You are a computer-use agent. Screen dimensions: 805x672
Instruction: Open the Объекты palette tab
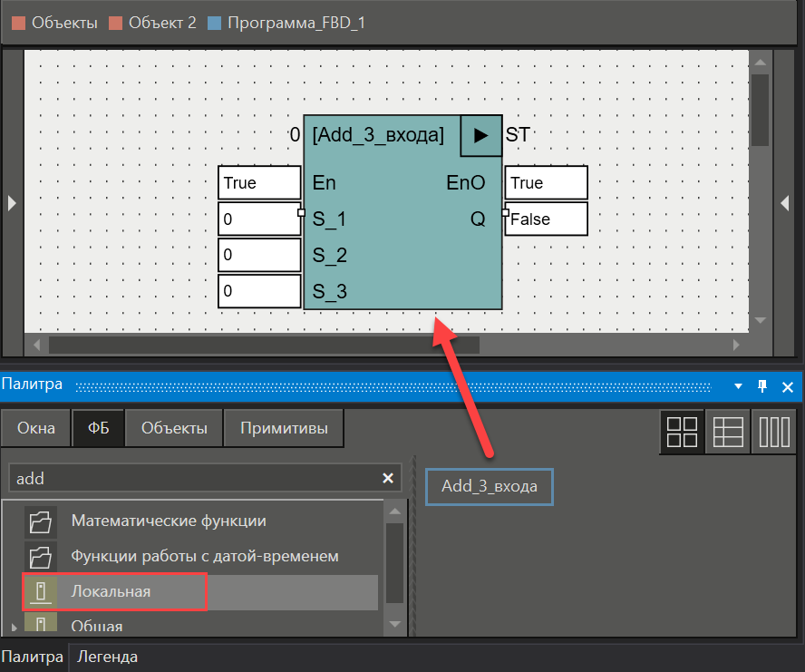[174, 429]
